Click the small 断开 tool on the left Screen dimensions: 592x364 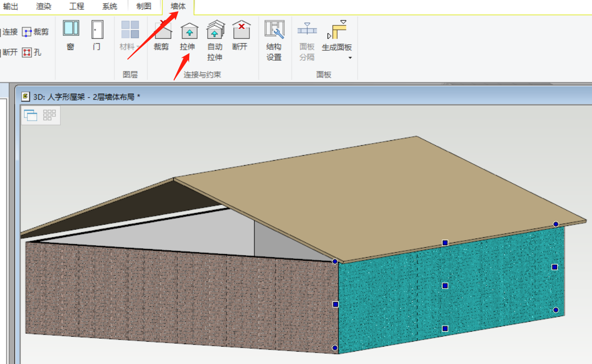pos(9,52)
